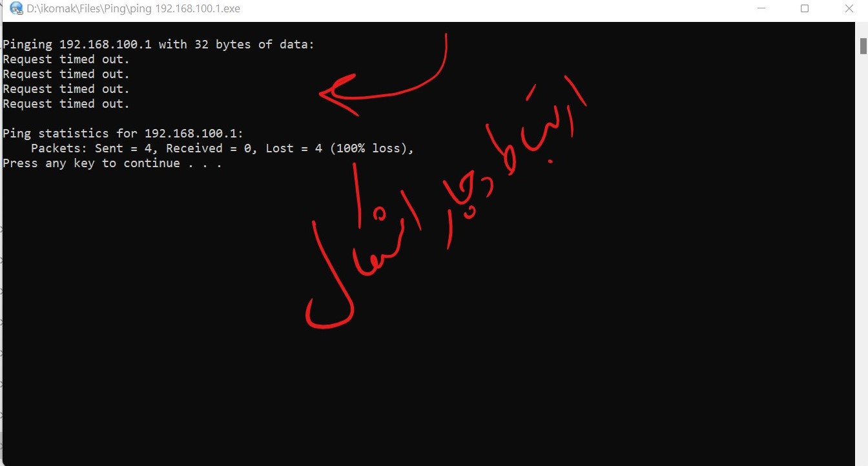Open the console window system menu icon
The image size is (868, 466).
tap(16, 9)
